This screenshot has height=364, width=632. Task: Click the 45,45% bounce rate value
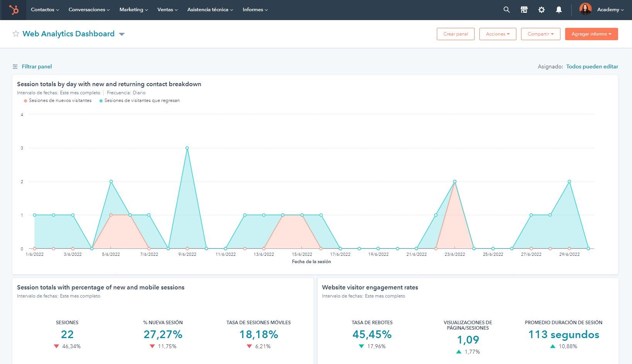coord(372,334)
